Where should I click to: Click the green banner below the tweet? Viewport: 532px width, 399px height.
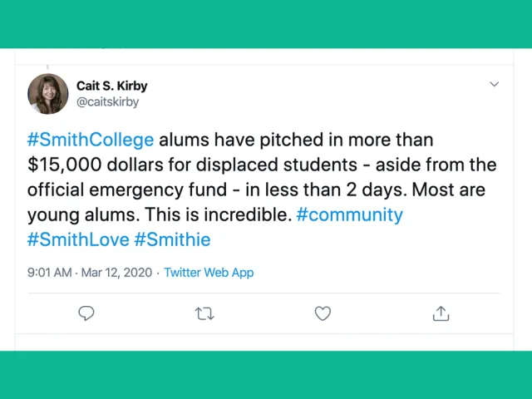[266, 375]
